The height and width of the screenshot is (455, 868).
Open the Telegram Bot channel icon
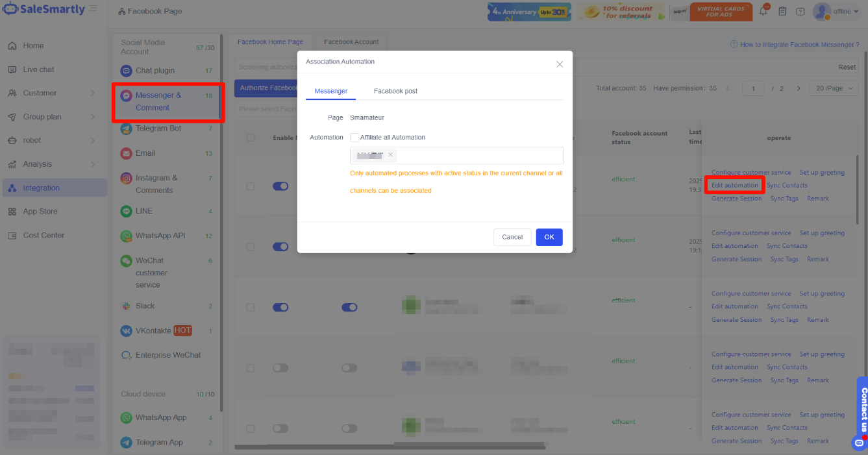click(126, 129)
